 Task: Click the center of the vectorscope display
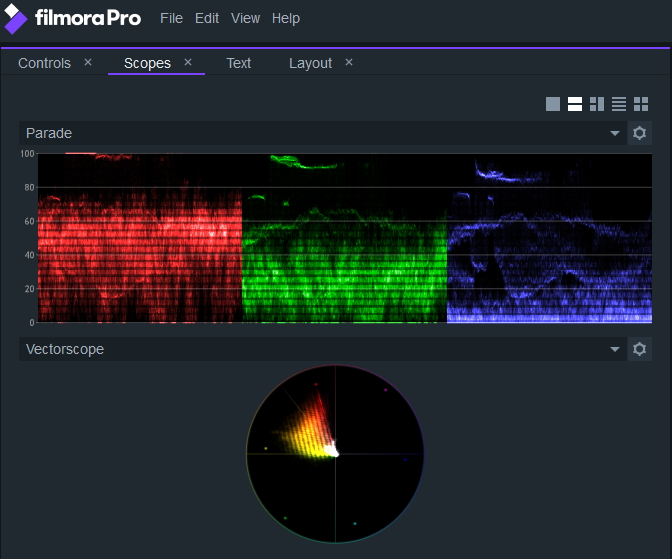coord(335,453)
